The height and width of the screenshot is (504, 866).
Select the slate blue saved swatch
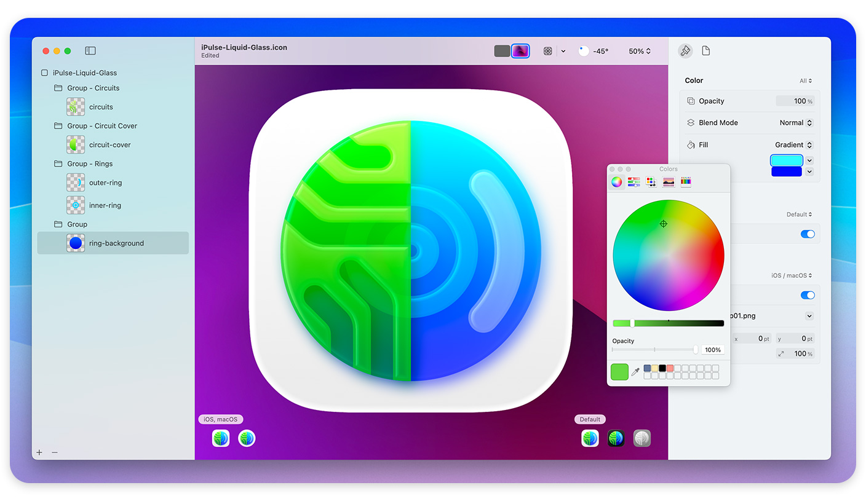click(x=647, y=368)
